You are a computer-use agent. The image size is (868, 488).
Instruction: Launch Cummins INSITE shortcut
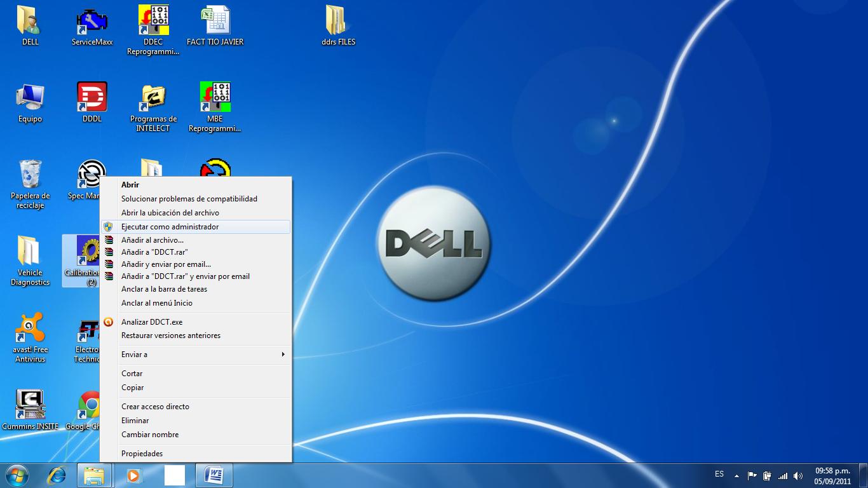30,410
